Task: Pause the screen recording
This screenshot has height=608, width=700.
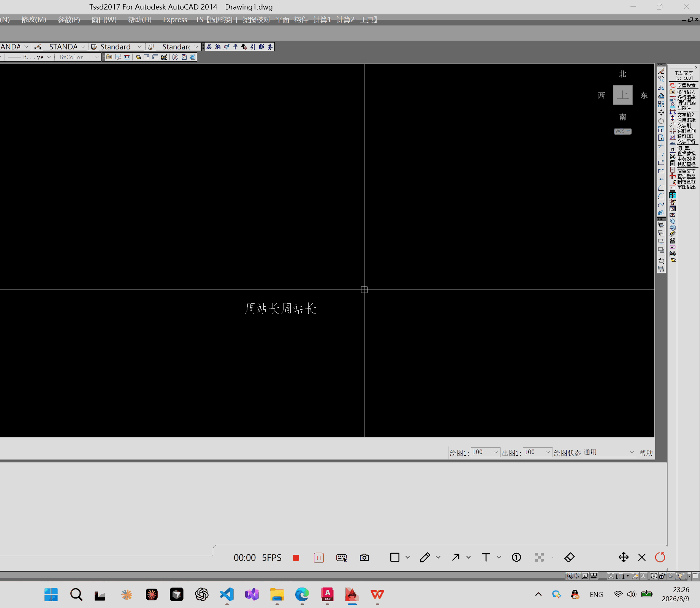Action: 319,558
